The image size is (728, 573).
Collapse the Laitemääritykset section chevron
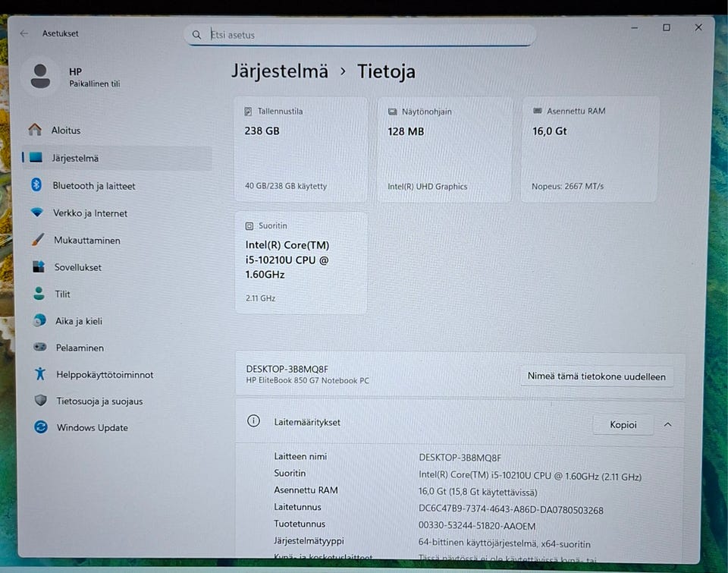[667, 425]
